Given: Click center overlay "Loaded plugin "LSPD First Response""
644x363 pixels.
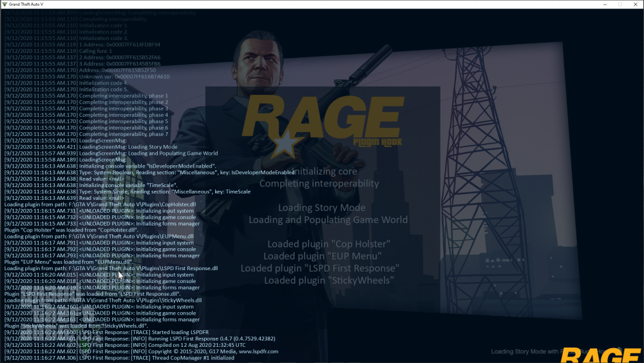Looking at the screenshot, I should click(320, 268).
